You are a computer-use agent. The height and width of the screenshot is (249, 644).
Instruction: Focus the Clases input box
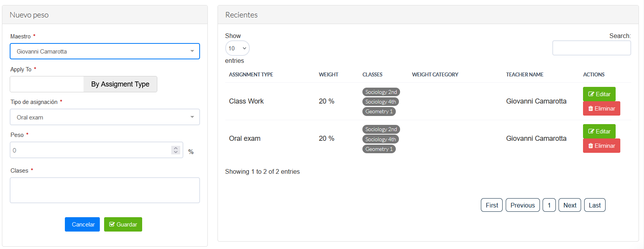pyautogui.click(x=105, y=190)
